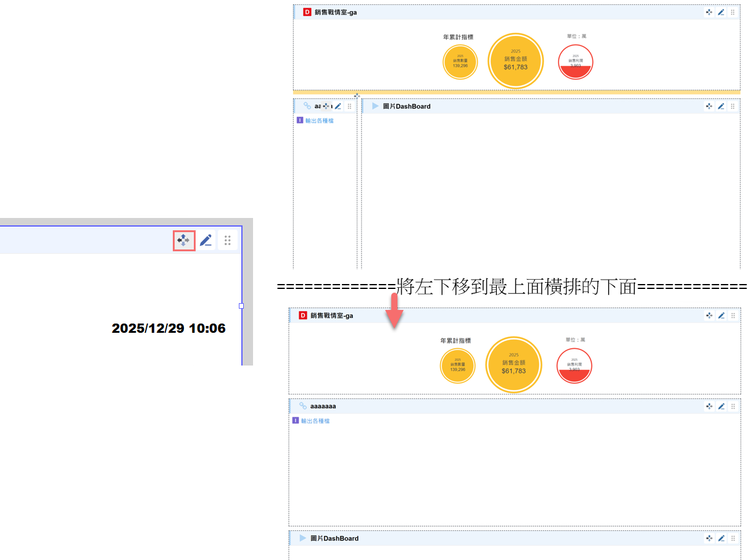Screen dimensions: 748x560
Task: Edit the aaaaaaa panel using its pencil icon
Action: click(x=721, y=406)
